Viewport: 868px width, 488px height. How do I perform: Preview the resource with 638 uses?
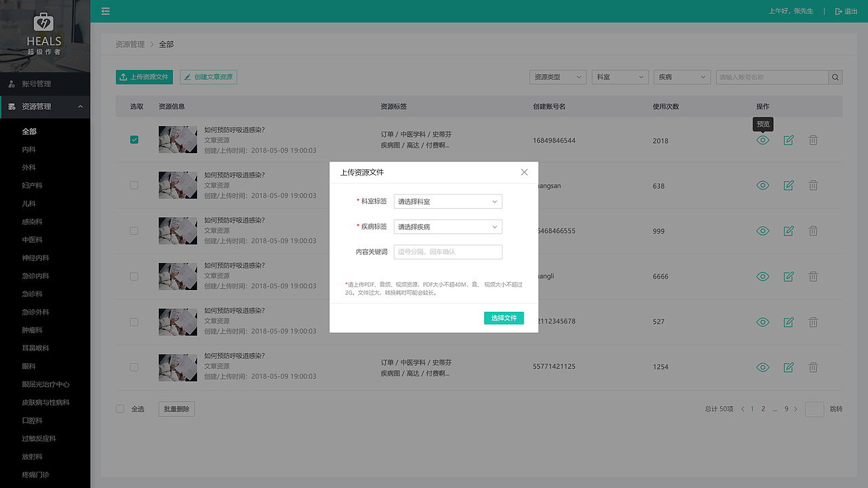pos(763,185)
